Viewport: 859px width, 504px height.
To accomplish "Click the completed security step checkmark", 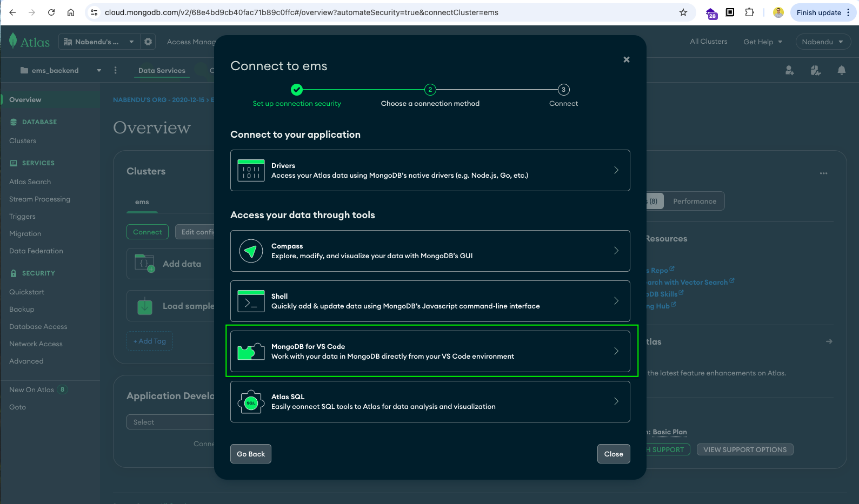I will [297, 90].
